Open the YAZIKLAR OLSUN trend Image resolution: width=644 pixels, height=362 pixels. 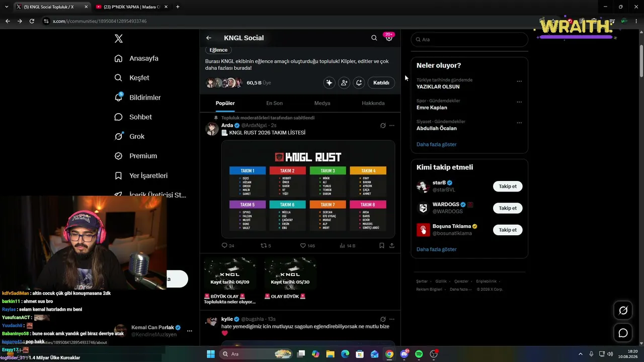coord(438,86)
